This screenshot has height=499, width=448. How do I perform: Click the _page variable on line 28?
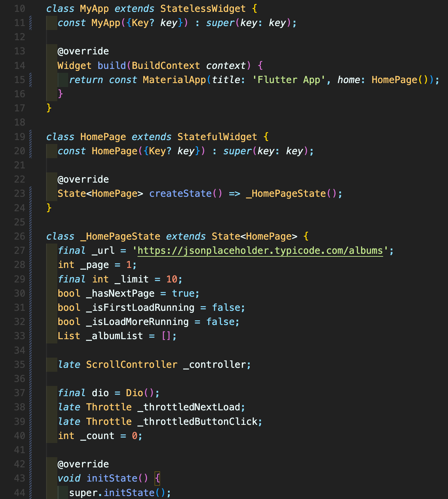pos(95,265)
